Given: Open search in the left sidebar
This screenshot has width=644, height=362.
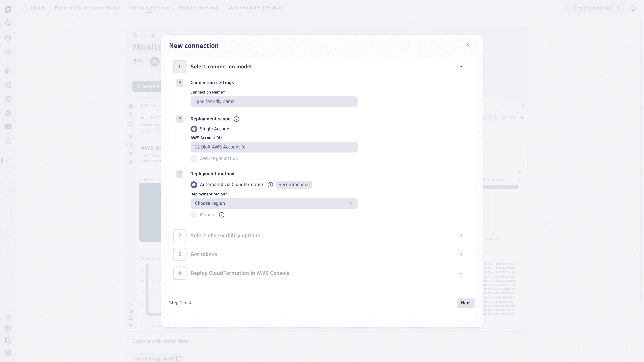Looking at the screenshot, I should pyautogui.click(x=8, y=23).
